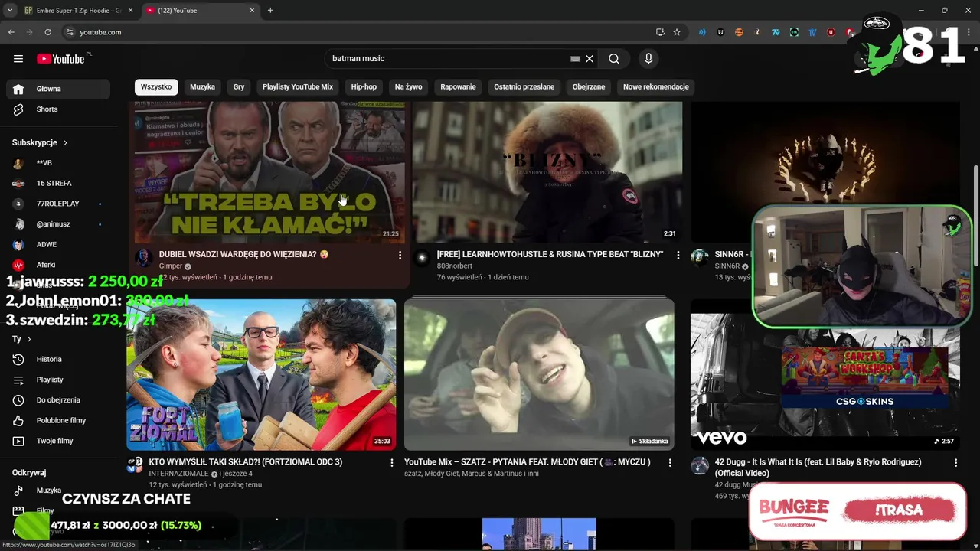Screen dimensions: 980x551
Task: Select the Hip-hop filter chip
Action: [364, 87]
